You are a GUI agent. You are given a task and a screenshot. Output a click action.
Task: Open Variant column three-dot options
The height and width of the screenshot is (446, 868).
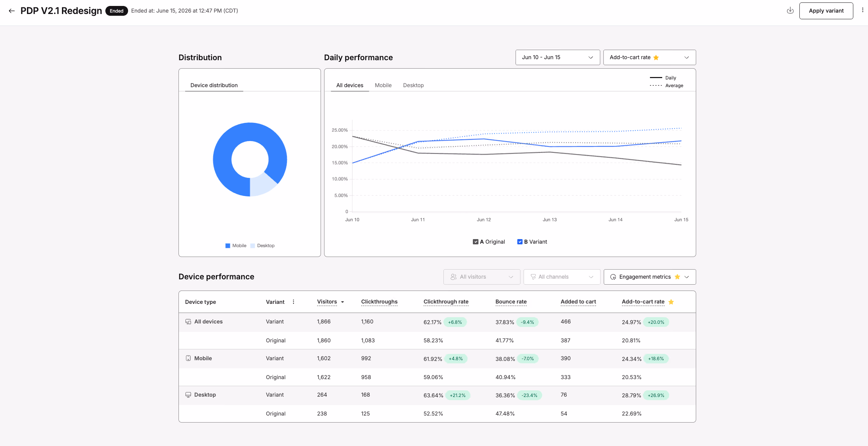tap(293, 302)
